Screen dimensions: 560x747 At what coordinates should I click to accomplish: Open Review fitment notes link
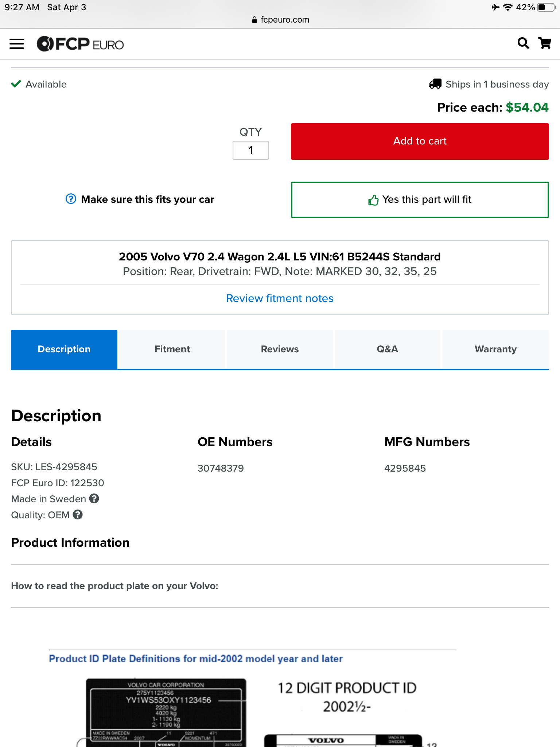[280, 298]
